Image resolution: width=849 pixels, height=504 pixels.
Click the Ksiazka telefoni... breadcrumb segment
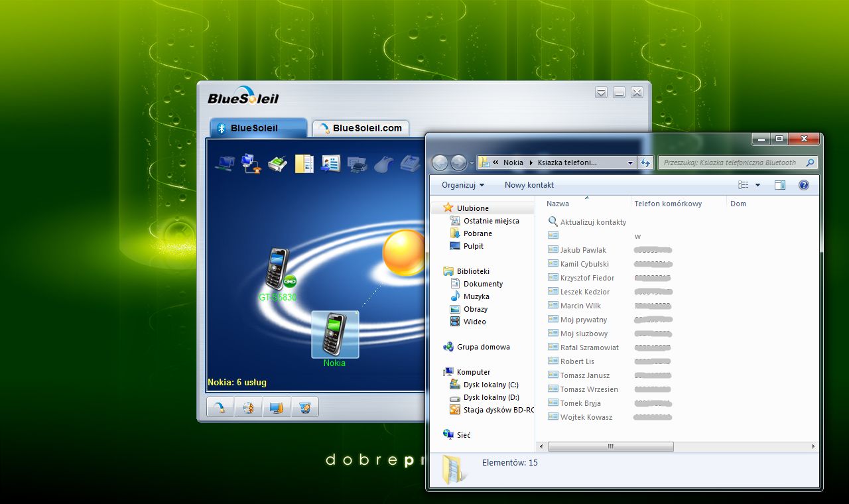[x=567, y=162]
